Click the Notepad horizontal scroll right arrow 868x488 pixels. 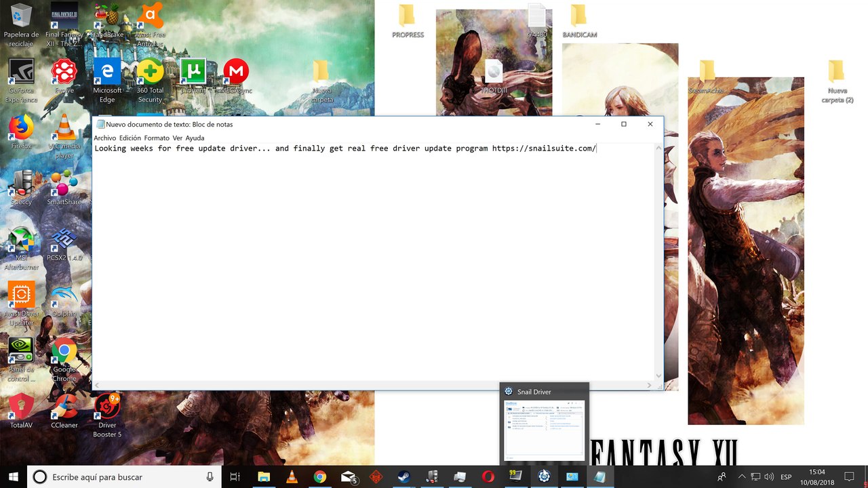[x=649, y=385]
